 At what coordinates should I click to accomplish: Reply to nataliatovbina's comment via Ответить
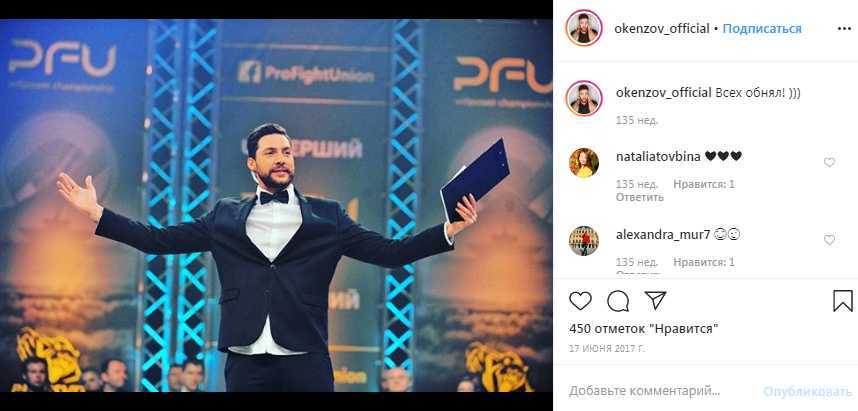click(x=640, y=197)
